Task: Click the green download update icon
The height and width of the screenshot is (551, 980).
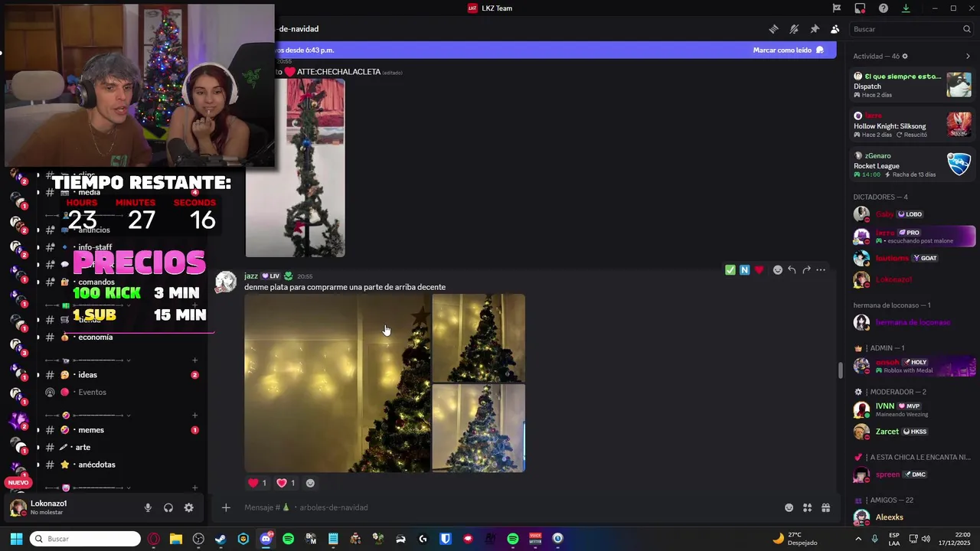Action: [x=906, y=8]
